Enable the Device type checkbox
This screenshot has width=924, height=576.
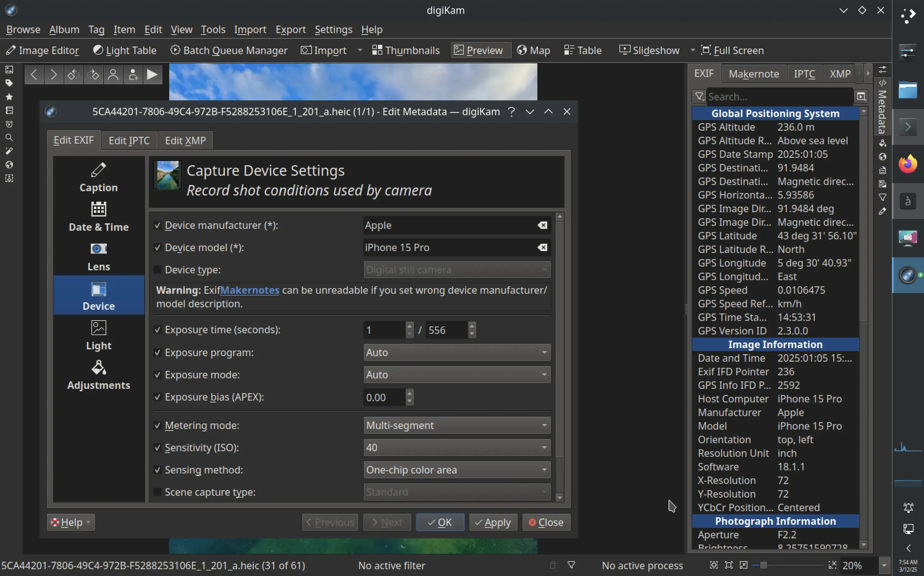click(x=158, y=269)
